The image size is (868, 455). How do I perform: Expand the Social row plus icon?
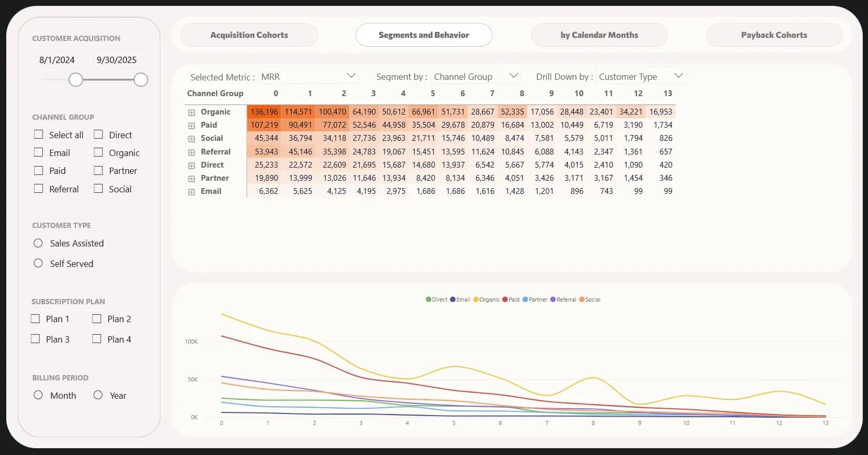coord(191,139)
